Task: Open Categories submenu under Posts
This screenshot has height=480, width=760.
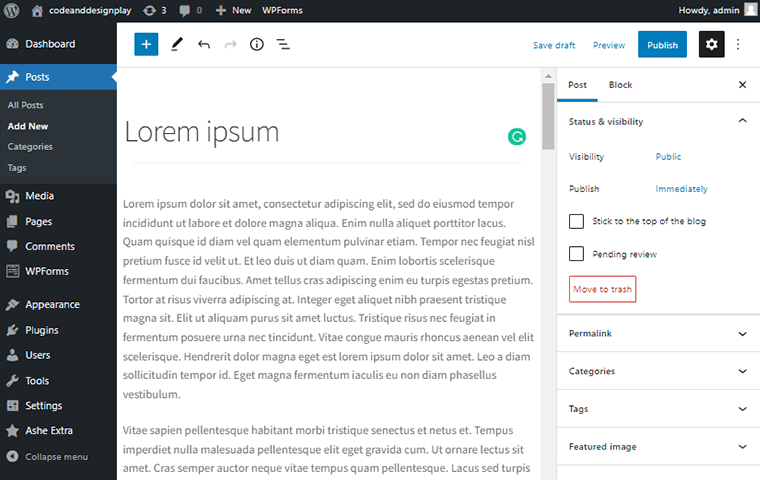Action: click(30, 147)
